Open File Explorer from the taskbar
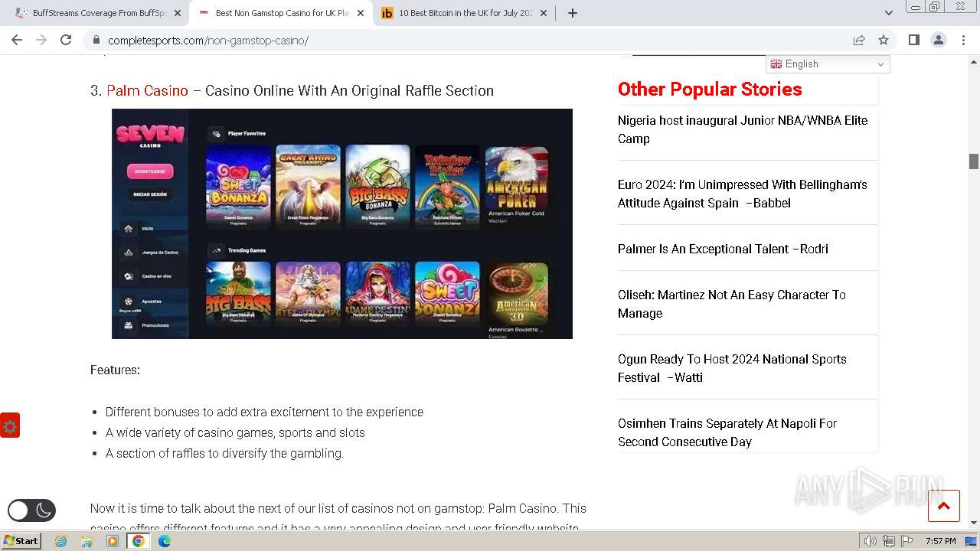The image size is (980, 551). (87, 541)
